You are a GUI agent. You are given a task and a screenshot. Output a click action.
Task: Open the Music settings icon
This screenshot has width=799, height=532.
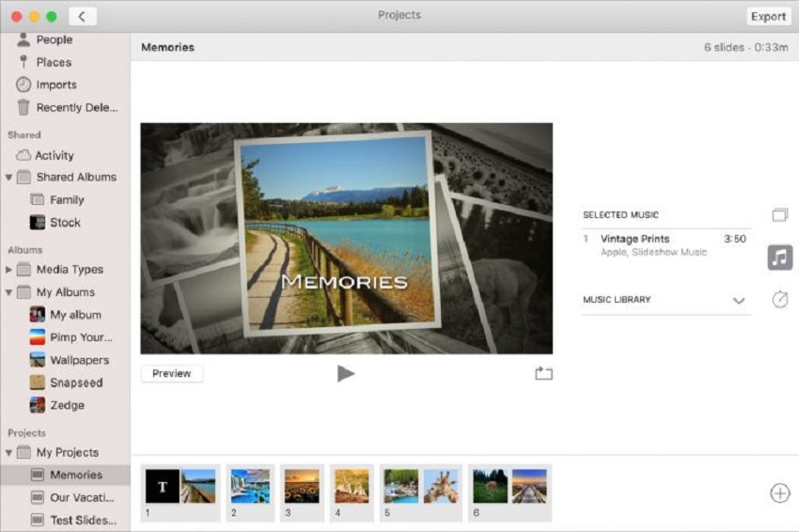pyautogui.click(x=779, y=258)
